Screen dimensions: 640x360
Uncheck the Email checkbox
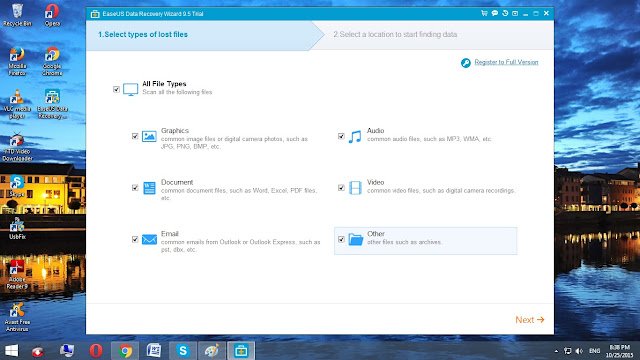pyautogui.click(x=135, y=239)
